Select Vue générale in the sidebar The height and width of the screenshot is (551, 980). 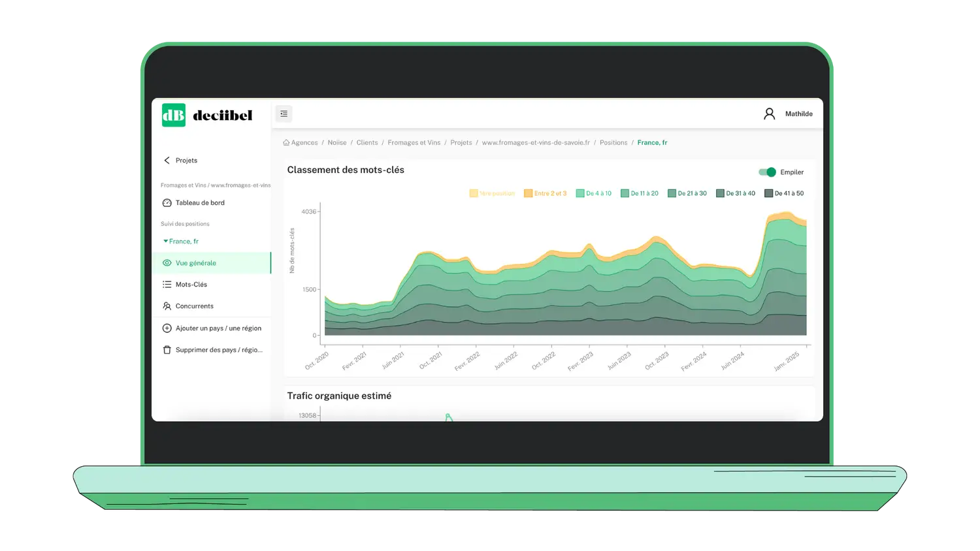coord(195,263)
